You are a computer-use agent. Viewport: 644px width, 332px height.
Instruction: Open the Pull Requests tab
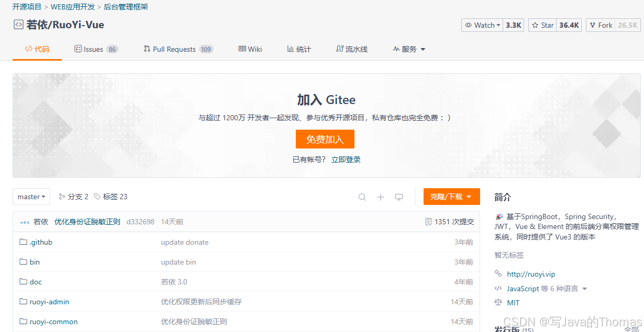179,49
